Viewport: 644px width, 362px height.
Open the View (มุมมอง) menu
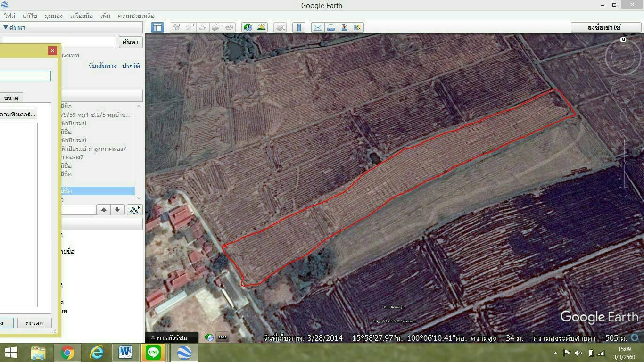(x=53, y=16)
